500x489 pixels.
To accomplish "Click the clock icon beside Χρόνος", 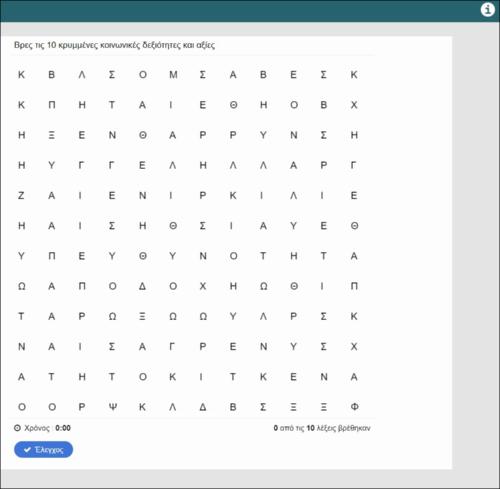I will pos(17,428).
